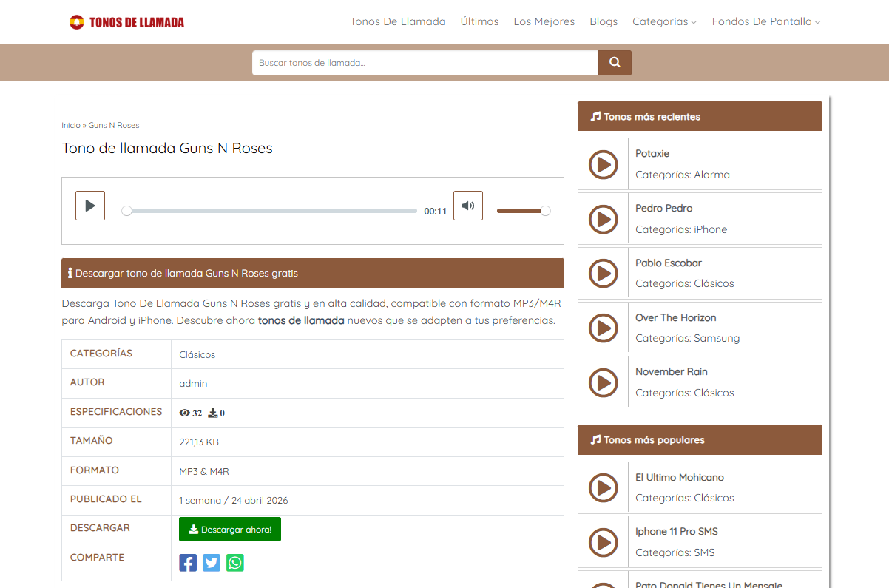Share on Twitter icon
This screenshot has width=889, height=588.
(212, 563)
